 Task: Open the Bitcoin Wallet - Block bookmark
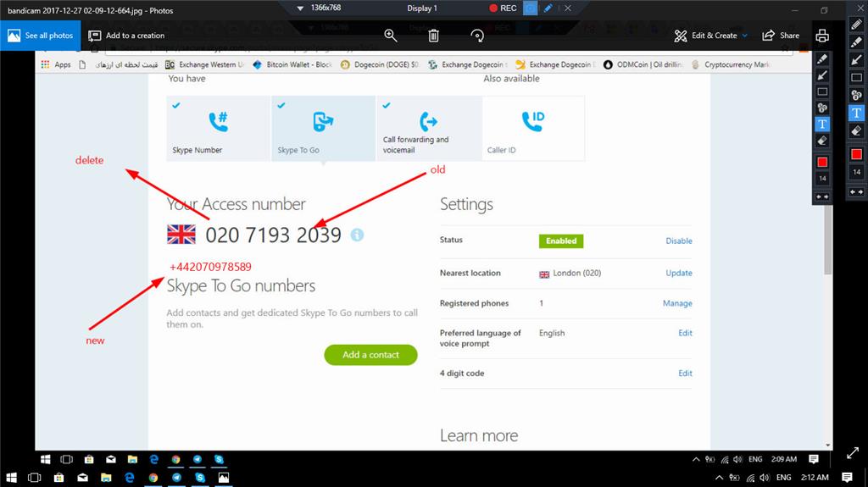click(292, 64)
